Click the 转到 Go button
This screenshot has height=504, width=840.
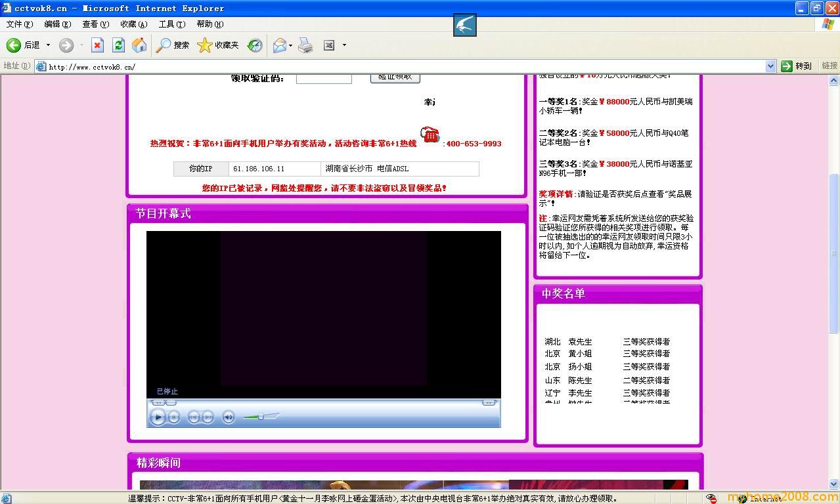(x=797, y=66)
